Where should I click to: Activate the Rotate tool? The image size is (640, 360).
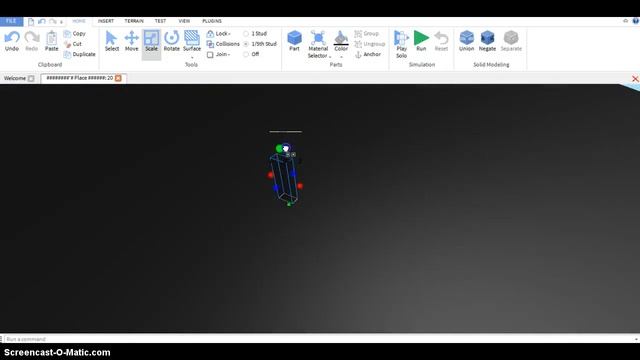coord(171,41)
